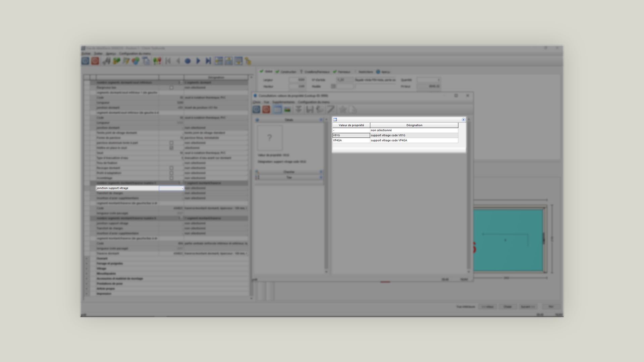This screenshot has height=362, width=644.
Task: Click 'support vitrage code VF4GA' designation
Action: 414,140
